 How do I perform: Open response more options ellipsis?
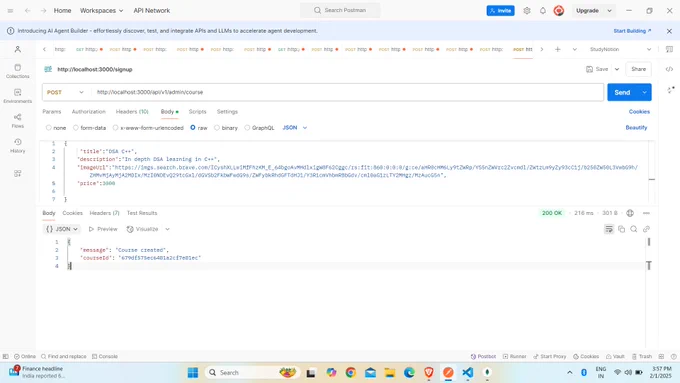tap(646, 213)
